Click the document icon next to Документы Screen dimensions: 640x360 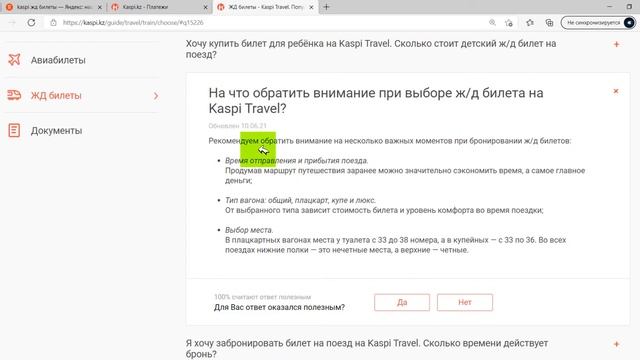(14, 130)
